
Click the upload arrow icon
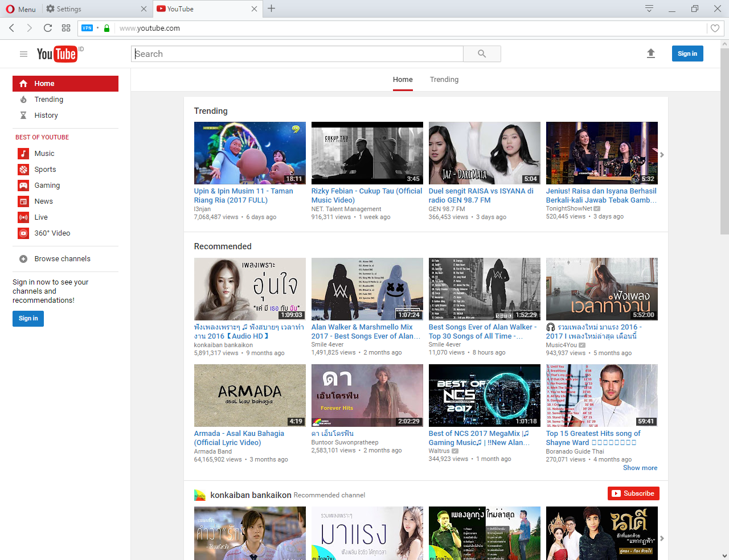[x=651, y=53]
